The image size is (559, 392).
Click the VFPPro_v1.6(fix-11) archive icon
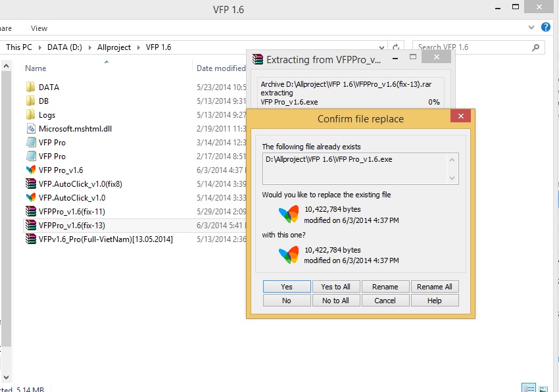pos(31,212)
